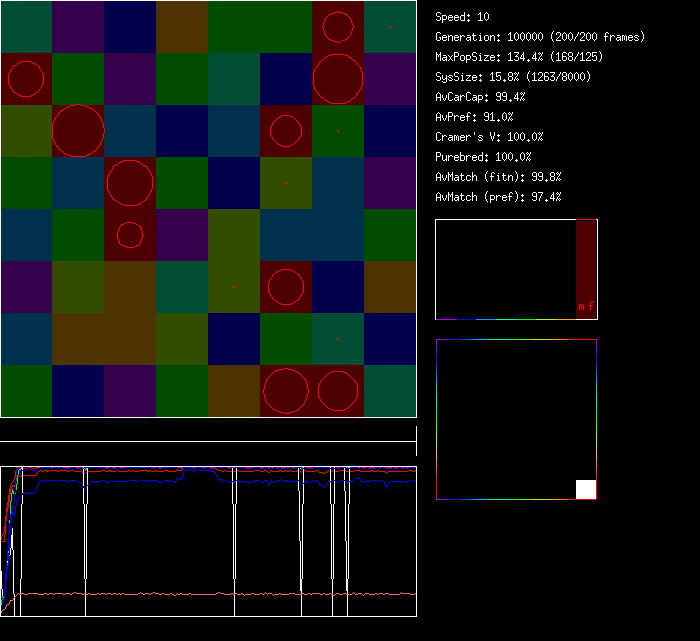Select the green cell in the bottom-left corner

point(26,391)
